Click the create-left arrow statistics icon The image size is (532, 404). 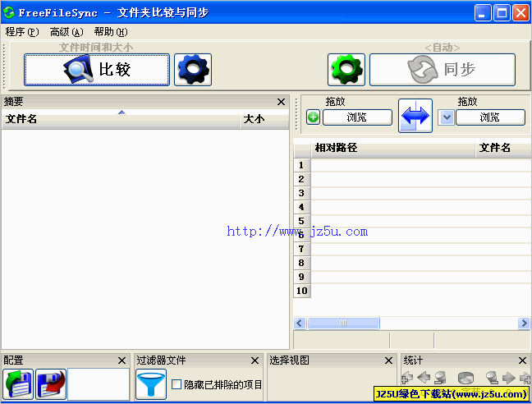[407, 378]
